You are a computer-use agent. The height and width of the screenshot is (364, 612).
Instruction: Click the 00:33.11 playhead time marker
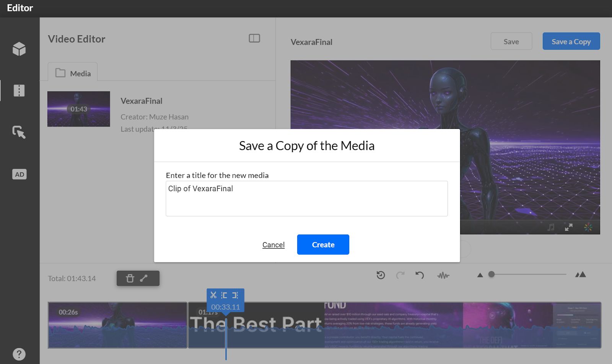(x=225, y=307)
